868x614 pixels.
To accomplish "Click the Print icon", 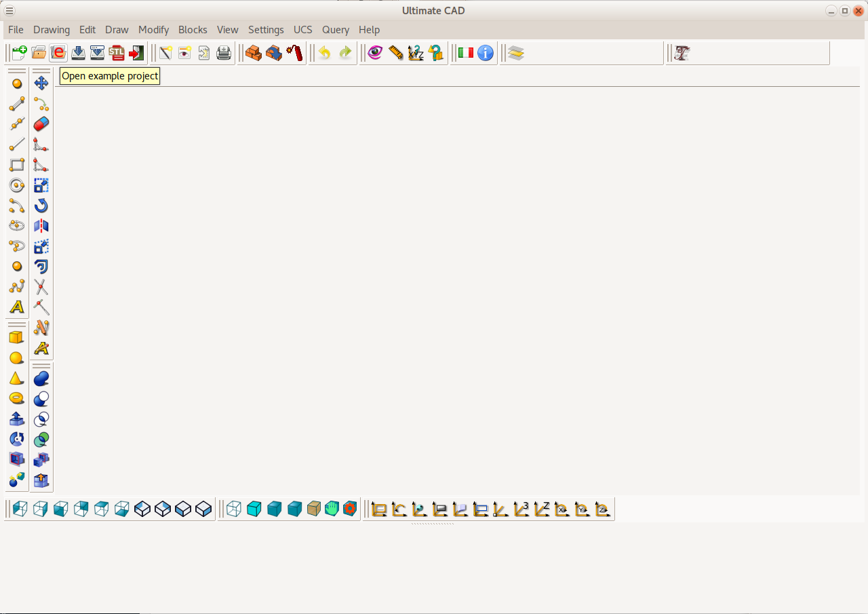I will pyautogui.click(x=224, y=53).
